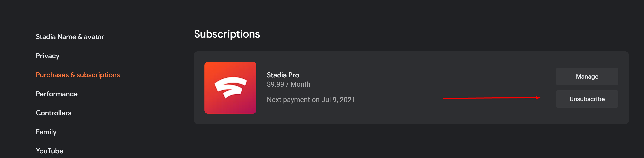Unsubscribe from Stadia Pro
644x158 pixels.
587,99
